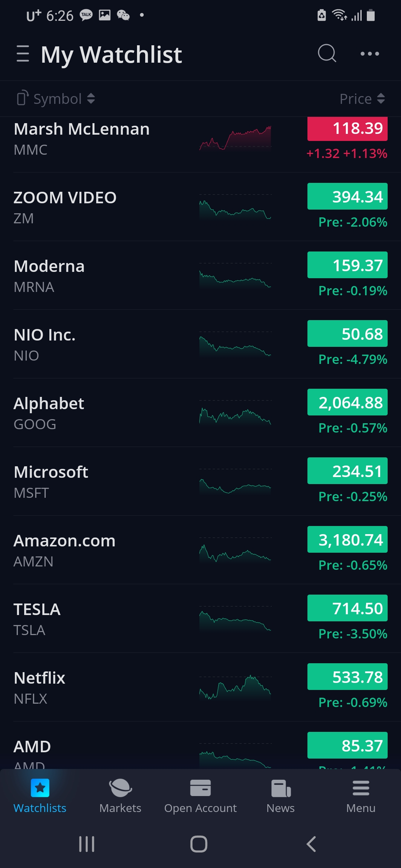Toggle the Marsh McLennan red price badge
Image resolution: width=401 pixels, height=868 pixels.
coord(347,129)
